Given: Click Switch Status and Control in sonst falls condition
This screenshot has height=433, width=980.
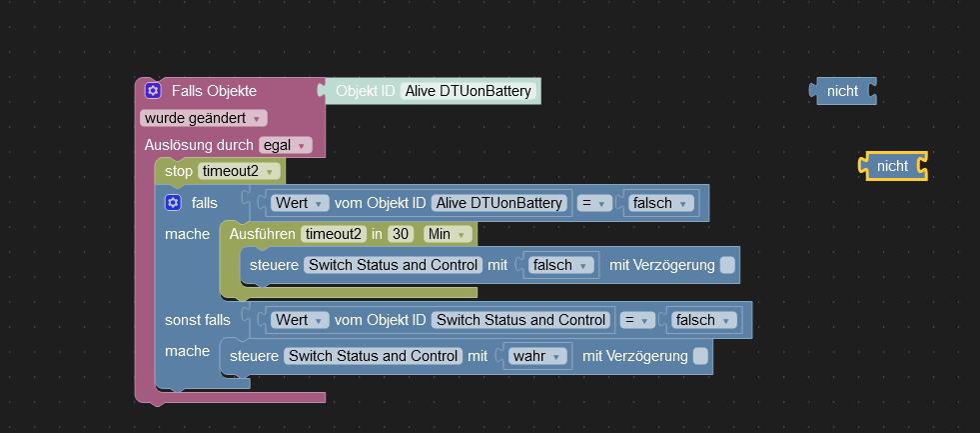Looking at the screenshot, I should point(520,320).
